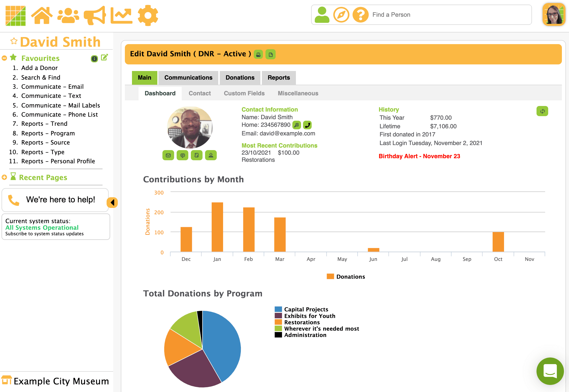This screenshot has width=569, height=392.
Task: Click the refresh icon in History section
Action: [x=542, y=111]
